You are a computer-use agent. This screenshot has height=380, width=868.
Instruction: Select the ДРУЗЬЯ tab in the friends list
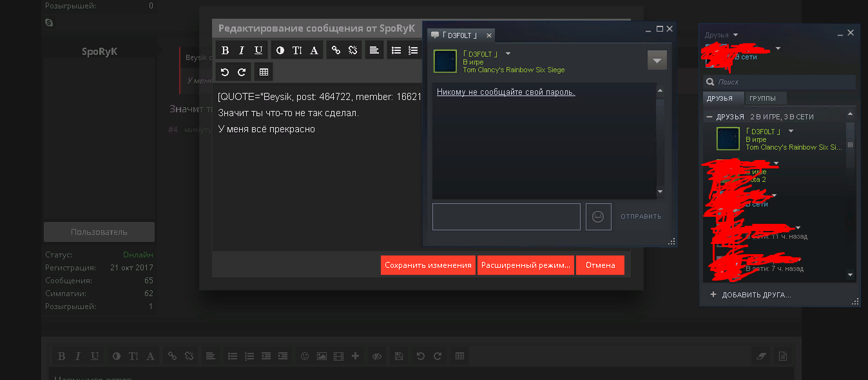pos(723,98)
